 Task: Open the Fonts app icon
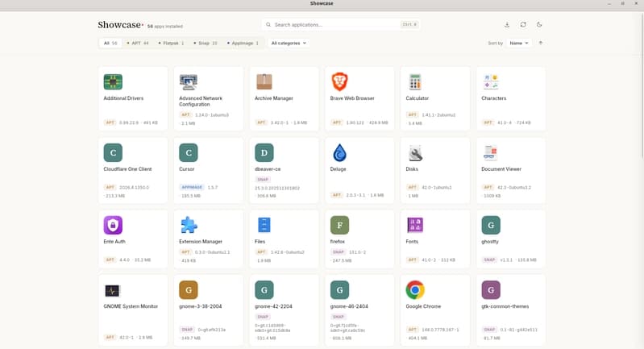click(x=415, y=225)
